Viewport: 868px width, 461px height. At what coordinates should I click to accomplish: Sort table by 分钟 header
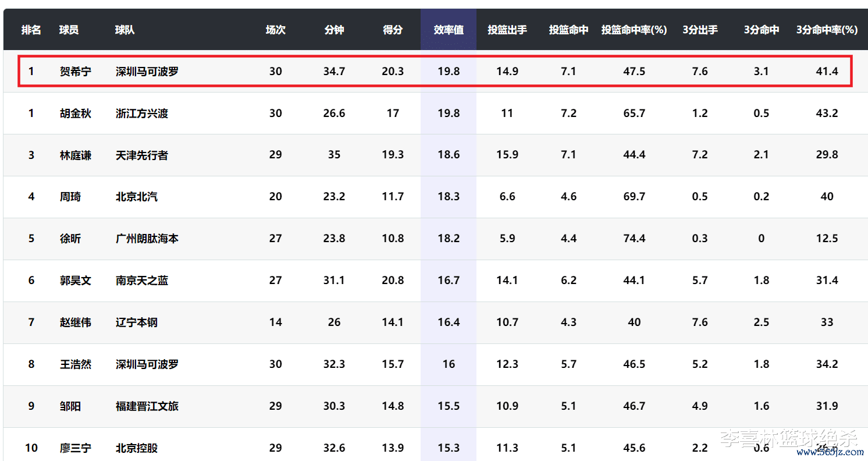click(334, 30)
